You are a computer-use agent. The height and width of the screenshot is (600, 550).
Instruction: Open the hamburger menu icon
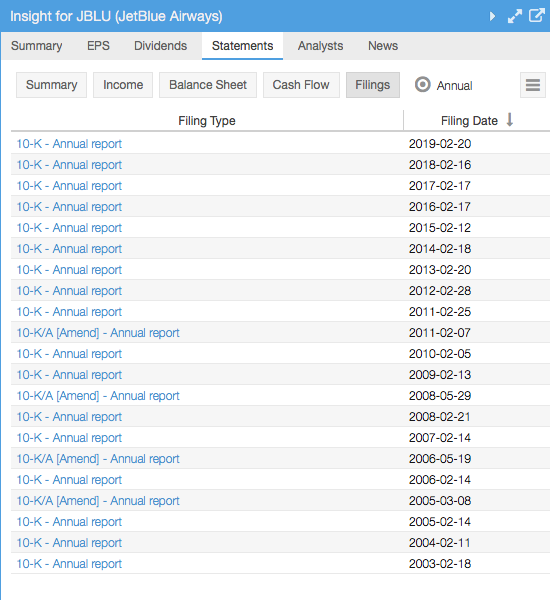[533, 85]
